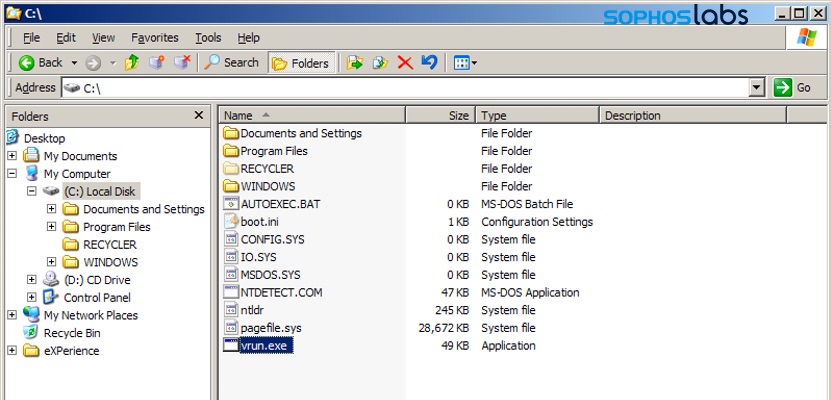Toggle the Folders pane button
Viewport: 831px width, 400px height.
301,63
